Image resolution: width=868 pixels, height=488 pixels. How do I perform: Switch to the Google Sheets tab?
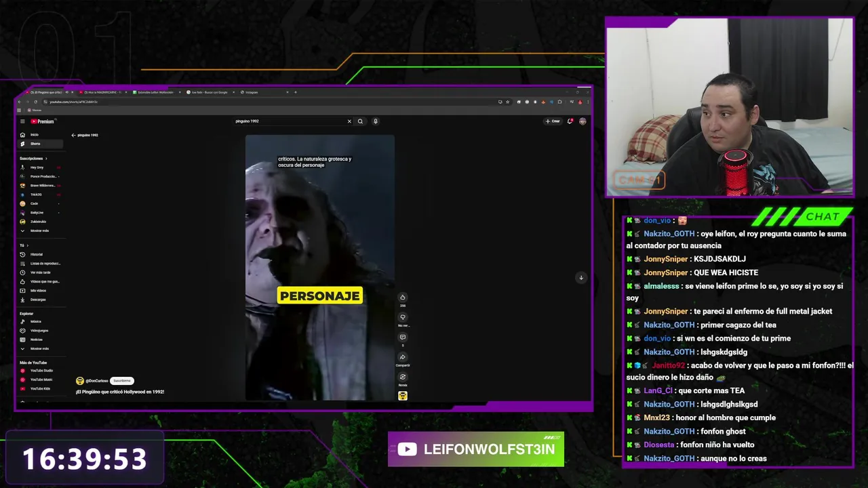tap(157, 92)
